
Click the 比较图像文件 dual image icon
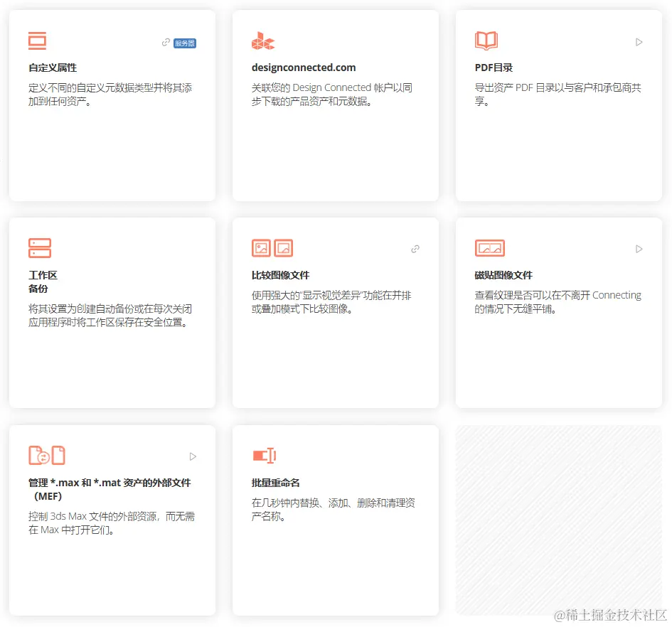pos(272,247)
